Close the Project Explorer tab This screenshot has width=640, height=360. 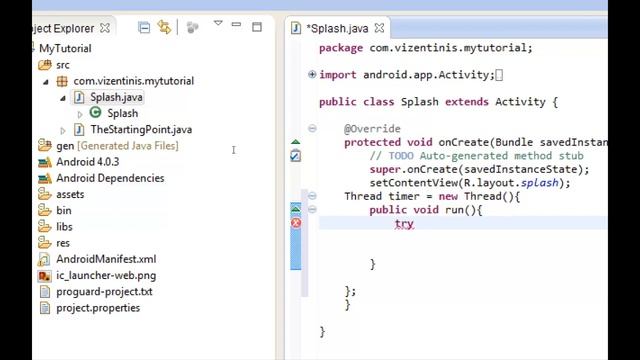coord(105,28)
